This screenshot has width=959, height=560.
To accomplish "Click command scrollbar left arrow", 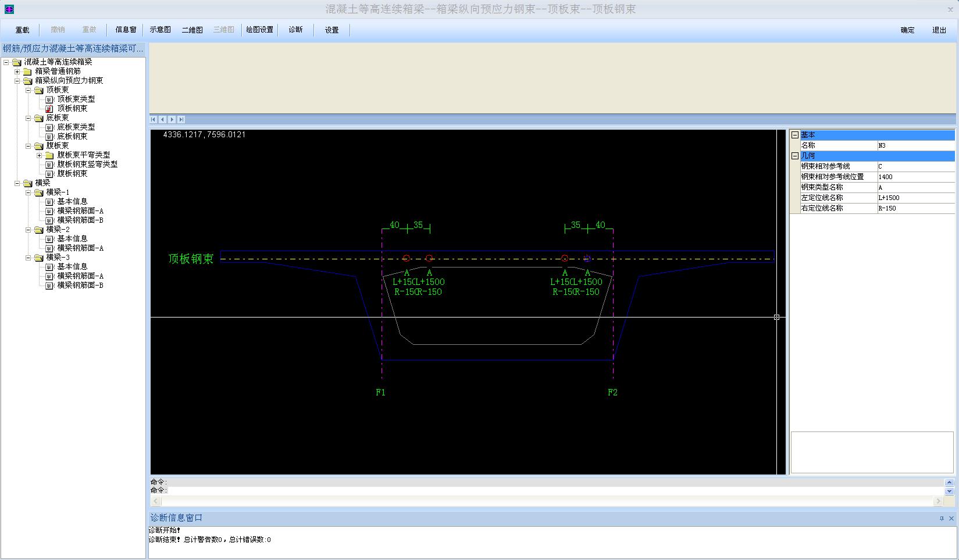I will click(156, 501).
